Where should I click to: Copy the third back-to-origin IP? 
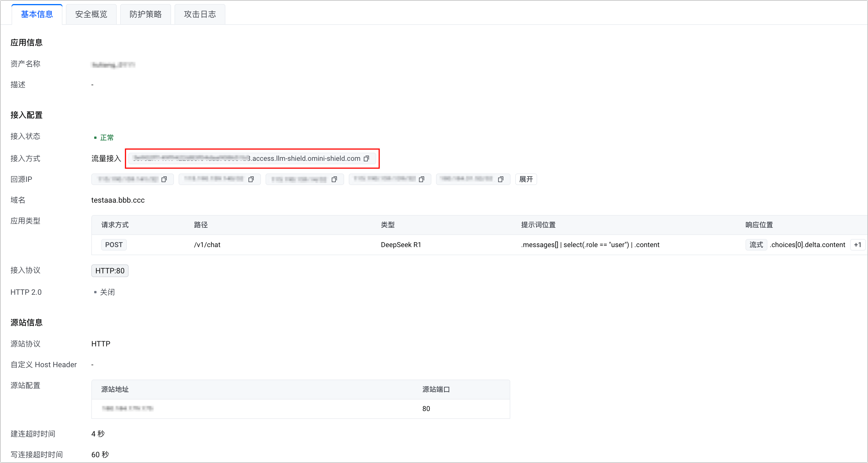point(334,180)
